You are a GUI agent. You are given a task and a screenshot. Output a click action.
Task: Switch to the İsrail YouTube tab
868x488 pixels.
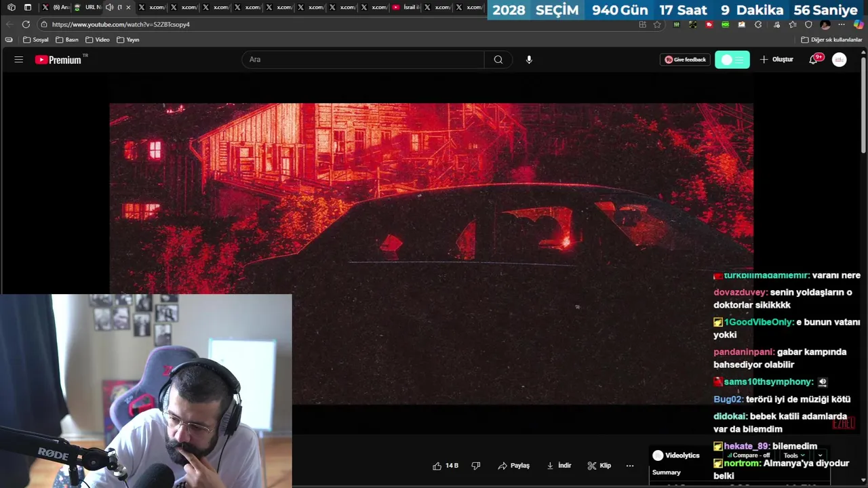(406, 7)
